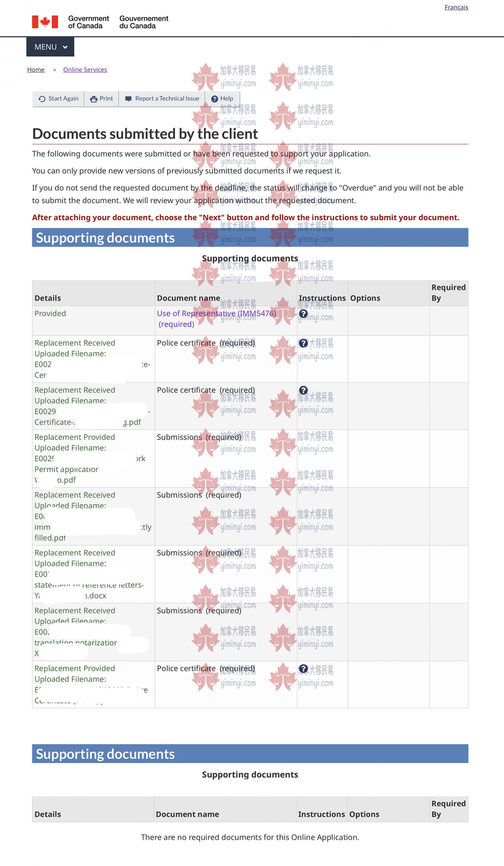Viewport: 504px width, 866px height.
Task: Open Use of Representative (IMM5476) document link
Action: click(216, 313)
